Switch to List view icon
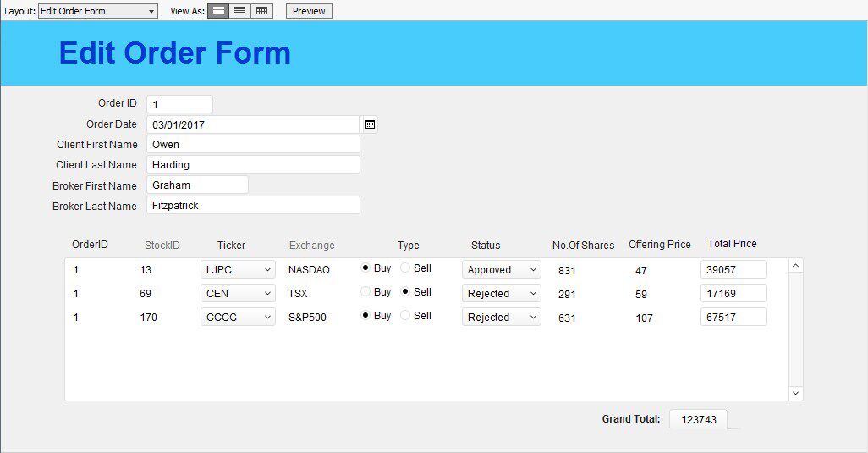 [240, 11]
